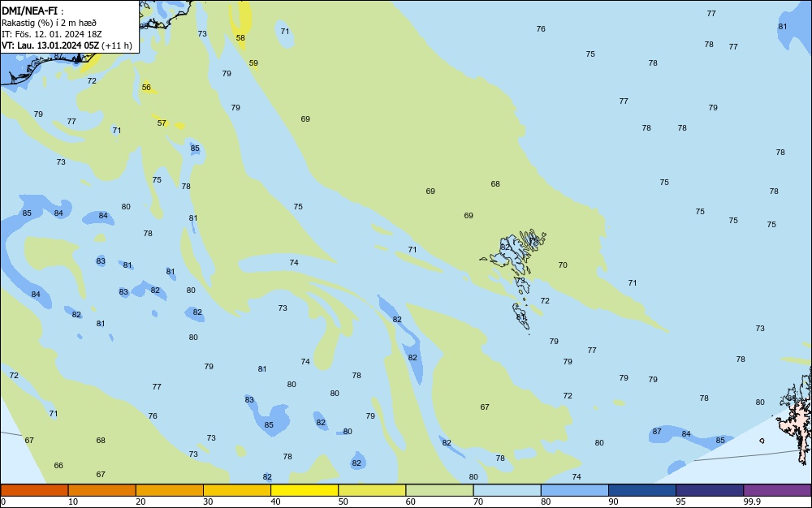Image resolution: width=812 pixels, height=508 pixels.
Task: Click the DMI/NEA-FI title text
Action: 29,11
